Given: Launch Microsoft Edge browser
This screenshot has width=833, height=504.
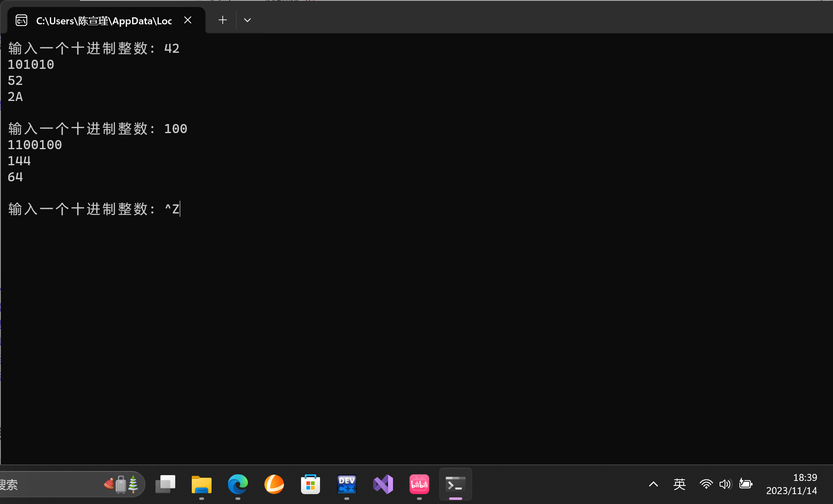Looking at the screenshot, I should click(238, 484).
